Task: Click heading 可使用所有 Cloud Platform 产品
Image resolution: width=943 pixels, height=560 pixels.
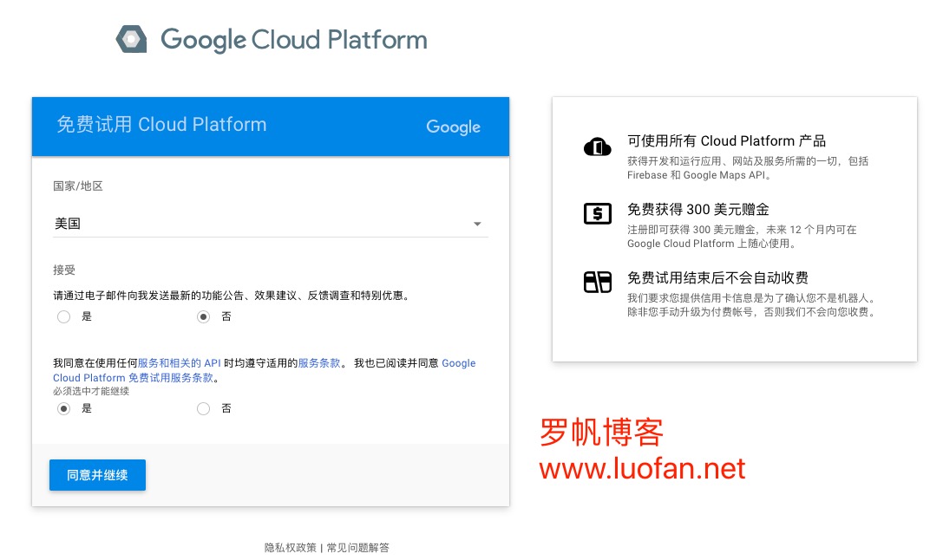Action: (726, 140)
